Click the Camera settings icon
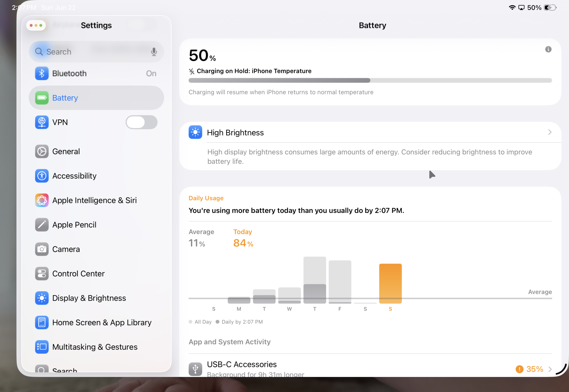The image size is (569, 392). point(42,249)
